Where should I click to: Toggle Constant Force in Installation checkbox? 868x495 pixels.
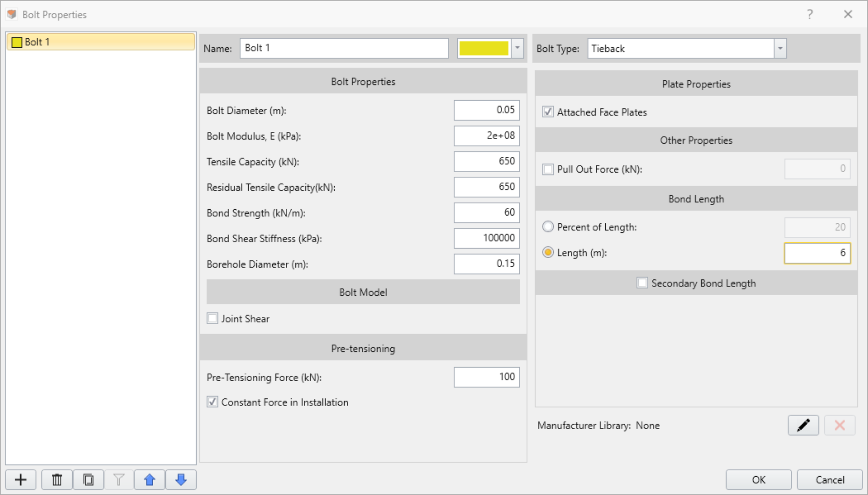coord(212,402)
